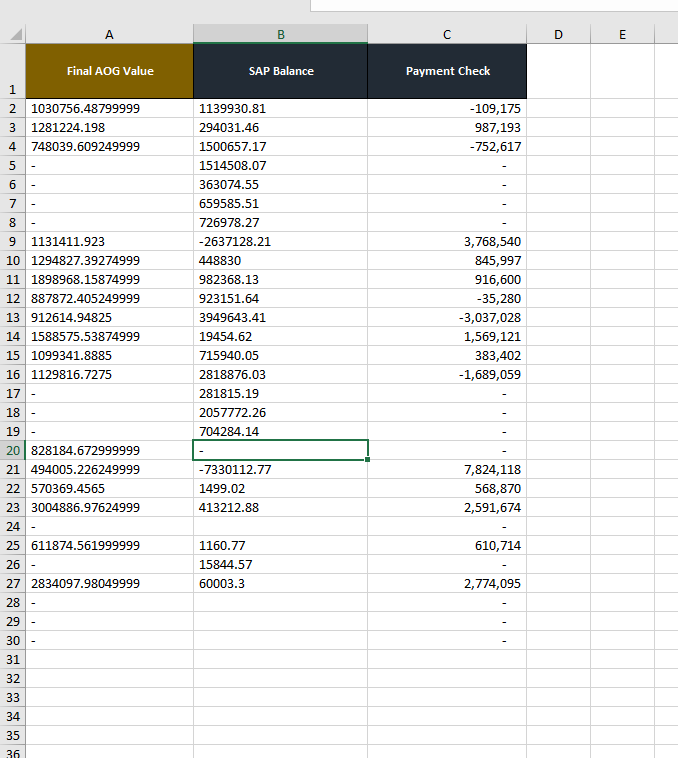Viewport: 678px width, 758px height.
Task: Click cell with 3004886.97624999
Action: [109, 508]
